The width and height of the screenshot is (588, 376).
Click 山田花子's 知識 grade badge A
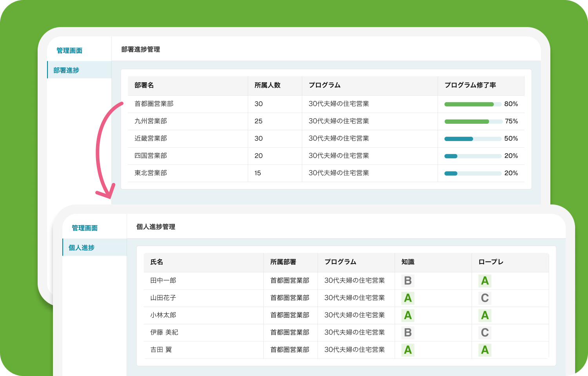pos(408,298)
